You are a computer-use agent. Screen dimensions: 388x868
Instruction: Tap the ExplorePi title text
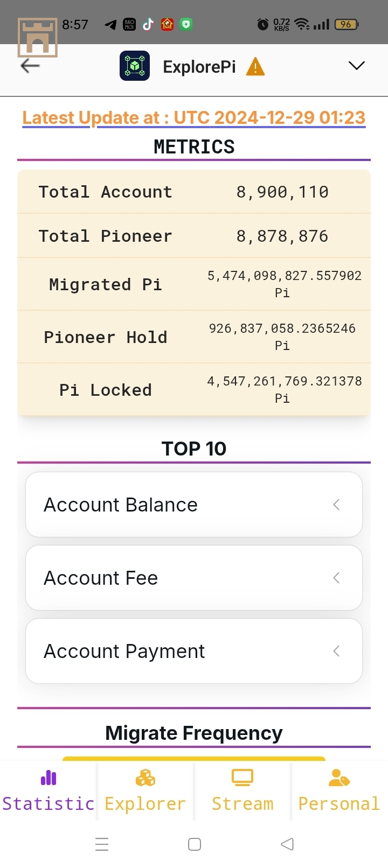coord(199,67)
